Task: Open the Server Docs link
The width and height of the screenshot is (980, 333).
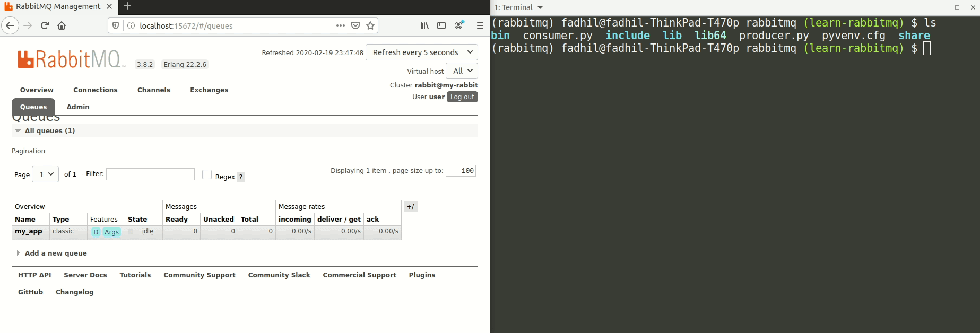Action: (x=85, y=275)
